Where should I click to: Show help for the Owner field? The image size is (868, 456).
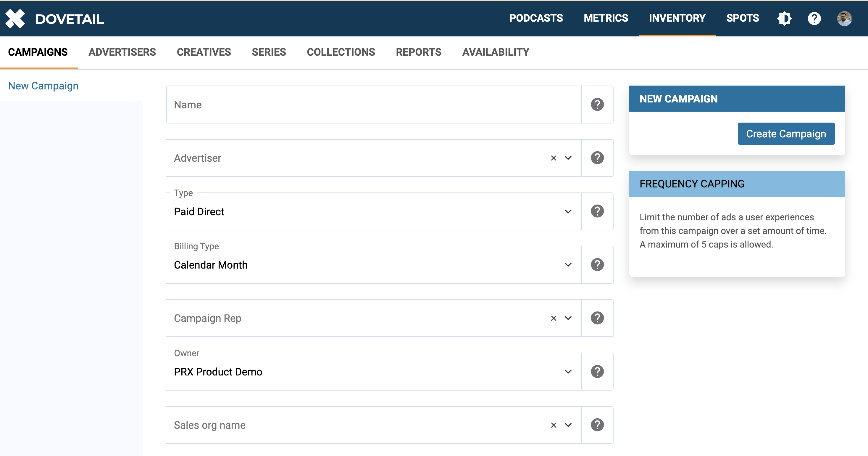(597, 372)
